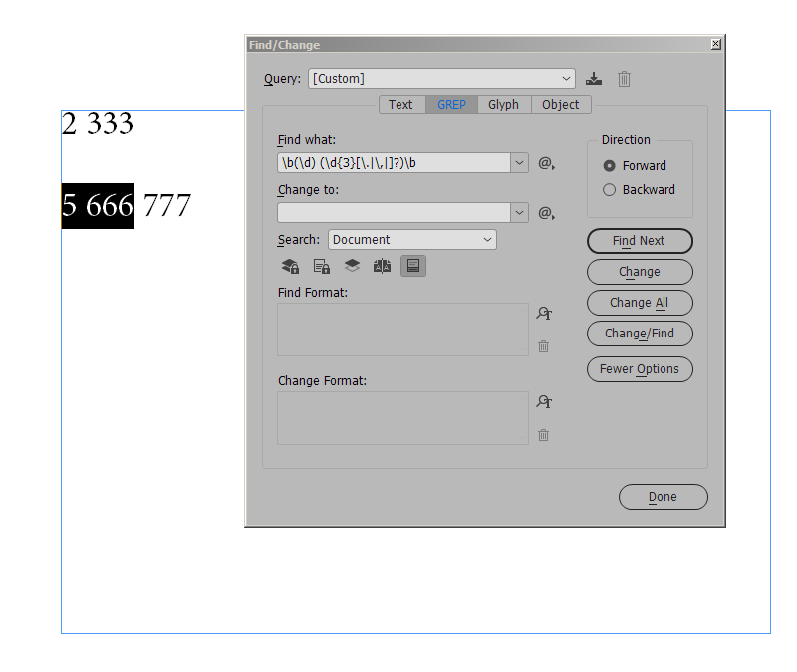The image size is (797, 672).
Task: Specify attributes to change icon
Action: coord(544,402)
